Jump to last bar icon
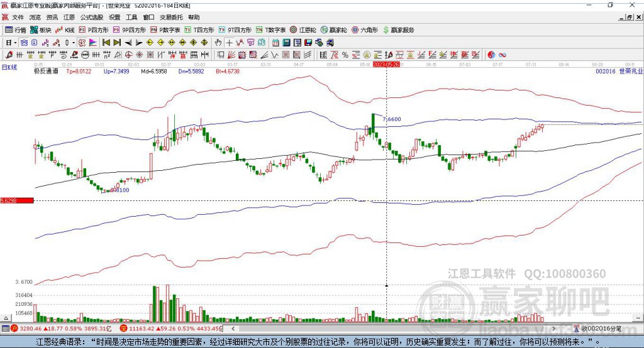Screen dimensions: 644x348 (x=117, y=43)
